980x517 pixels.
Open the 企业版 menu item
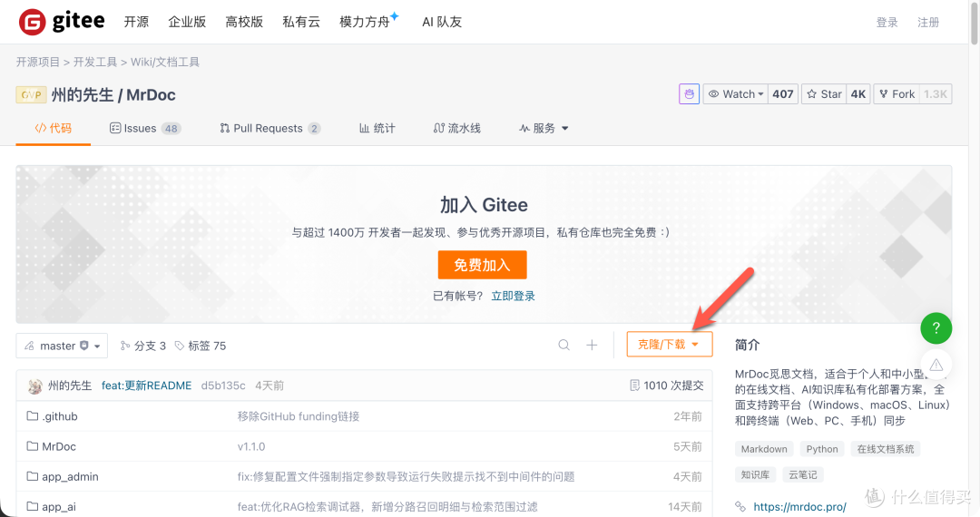[187, 22]
